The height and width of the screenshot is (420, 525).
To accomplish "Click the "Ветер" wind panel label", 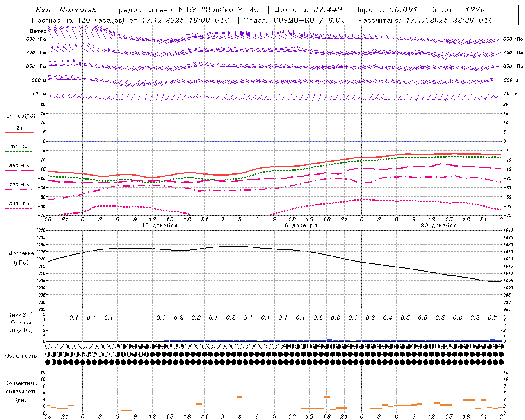I will [x=38, y=31].
